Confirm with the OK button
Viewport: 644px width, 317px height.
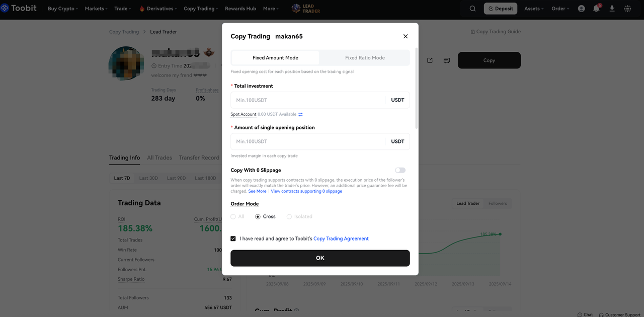[x=320, y=258]
